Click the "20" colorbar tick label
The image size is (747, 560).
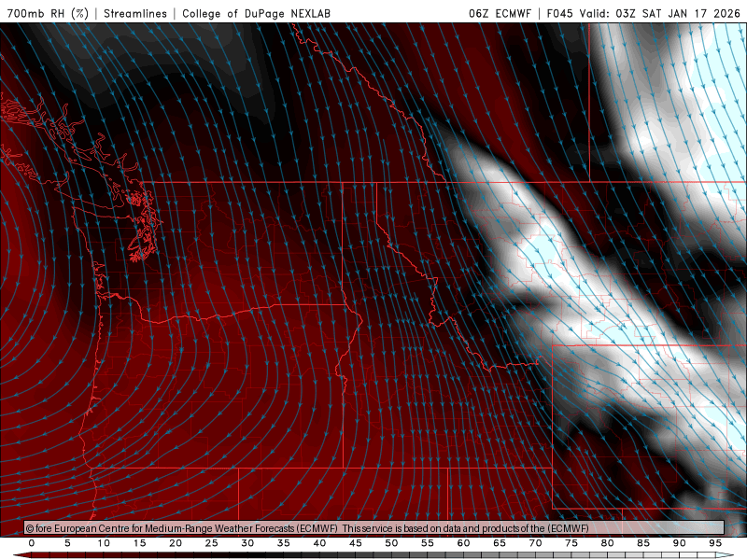tap(176, 543)
